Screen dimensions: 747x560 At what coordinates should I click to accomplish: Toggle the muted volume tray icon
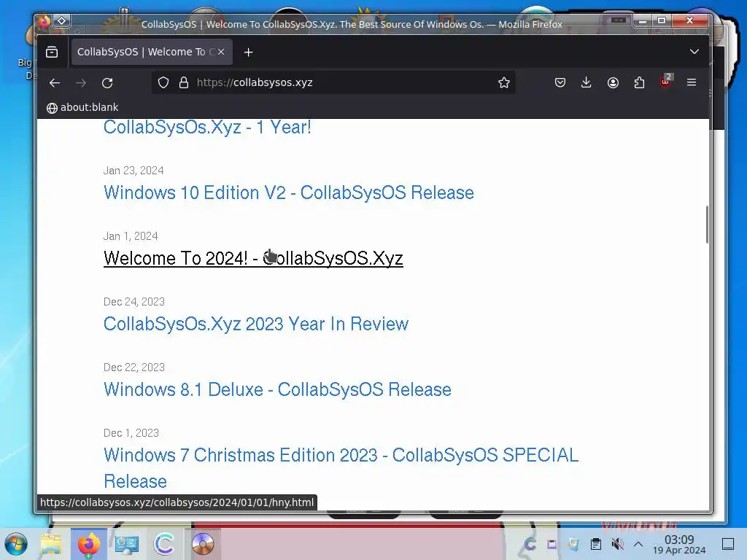[617, 544]
